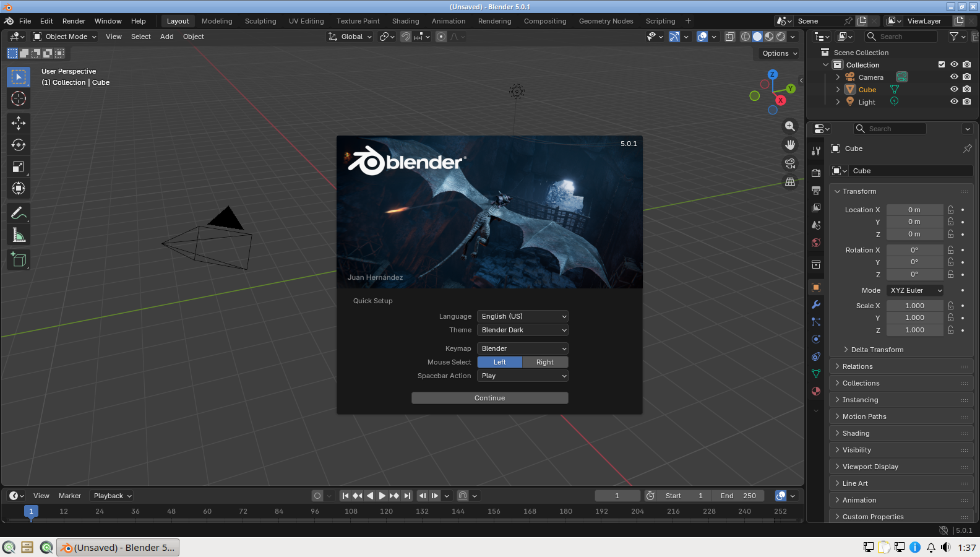Toggle lock on Location X
Screen dimensions: 980x557
tap(951, 210)
